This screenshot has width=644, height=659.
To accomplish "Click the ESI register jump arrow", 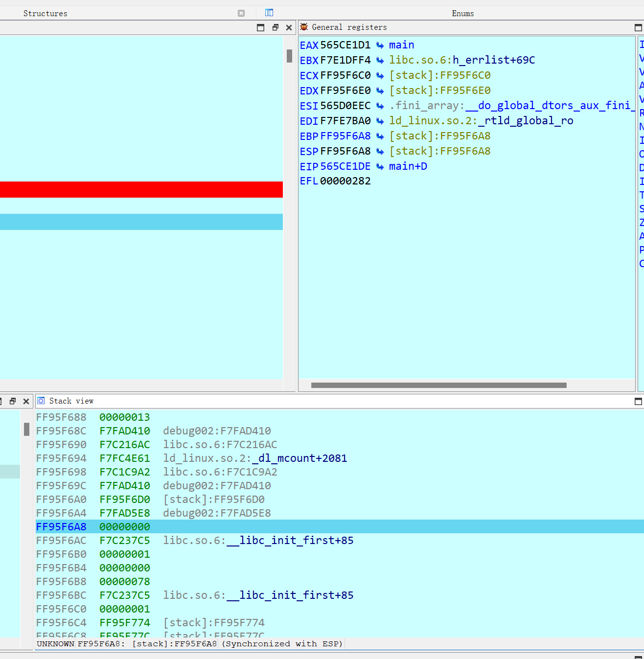I will point(380,106).
